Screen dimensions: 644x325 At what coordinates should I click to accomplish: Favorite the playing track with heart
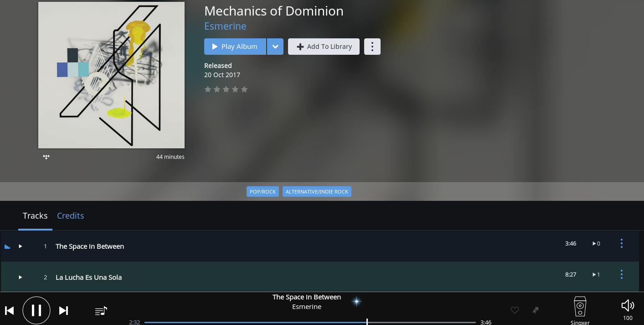click(x=515, y=310)
